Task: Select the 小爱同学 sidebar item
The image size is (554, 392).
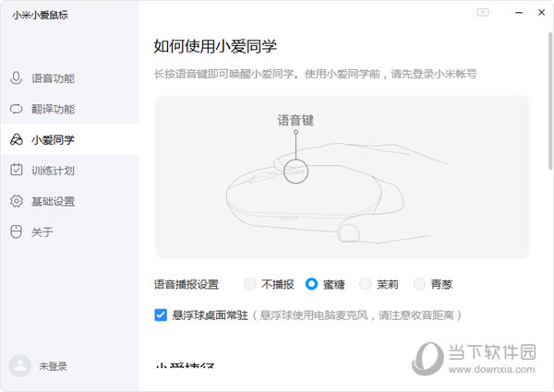Action: pos(70,139)
